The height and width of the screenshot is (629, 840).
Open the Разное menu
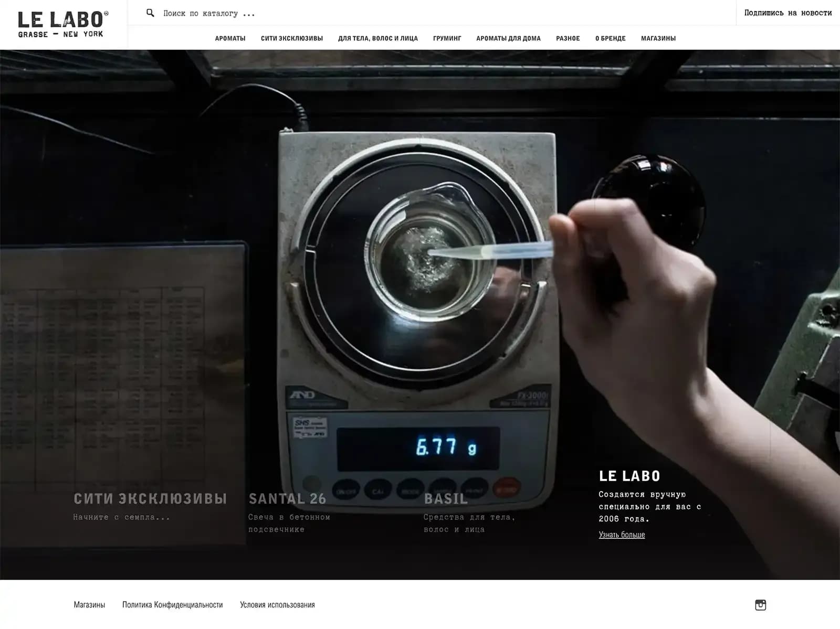(568, 38)
